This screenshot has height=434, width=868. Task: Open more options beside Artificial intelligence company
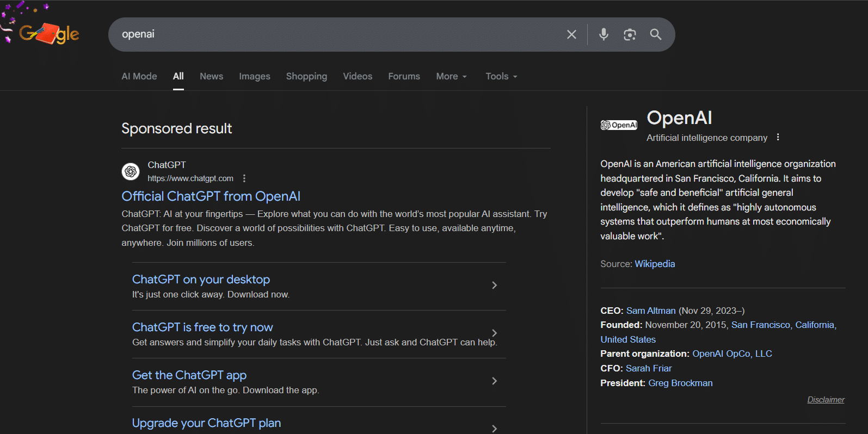(x=778, y=137)
